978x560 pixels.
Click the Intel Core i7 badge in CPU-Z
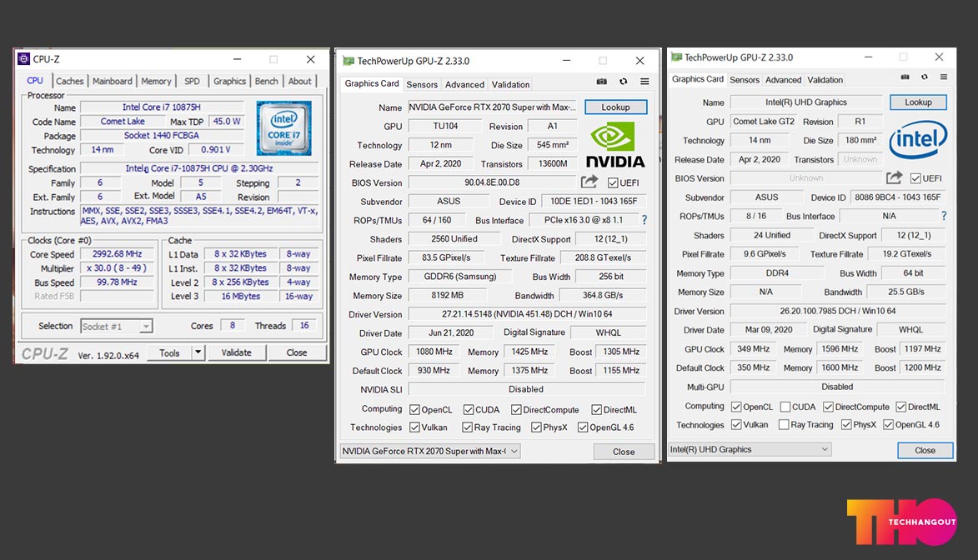283,127
